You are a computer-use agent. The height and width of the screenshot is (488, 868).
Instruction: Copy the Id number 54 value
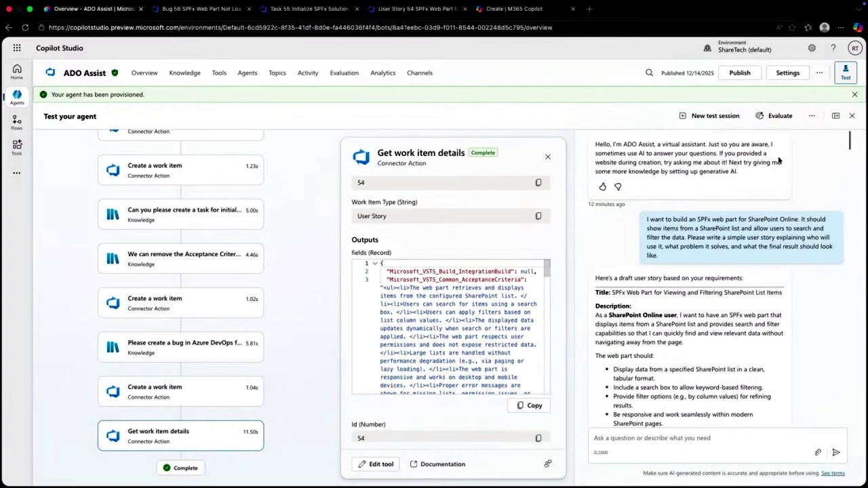pyautogui.click(x=538, y=439)
